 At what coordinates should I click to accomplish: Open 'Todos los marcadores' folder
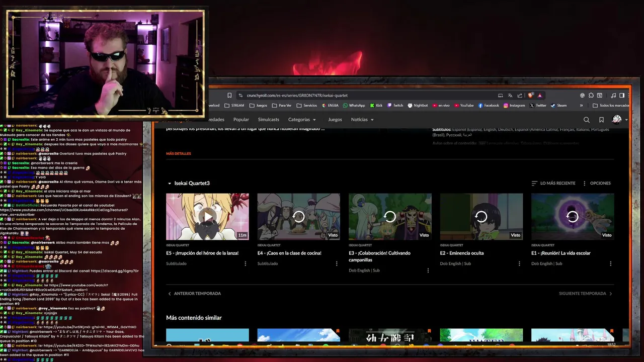[611, 106]
